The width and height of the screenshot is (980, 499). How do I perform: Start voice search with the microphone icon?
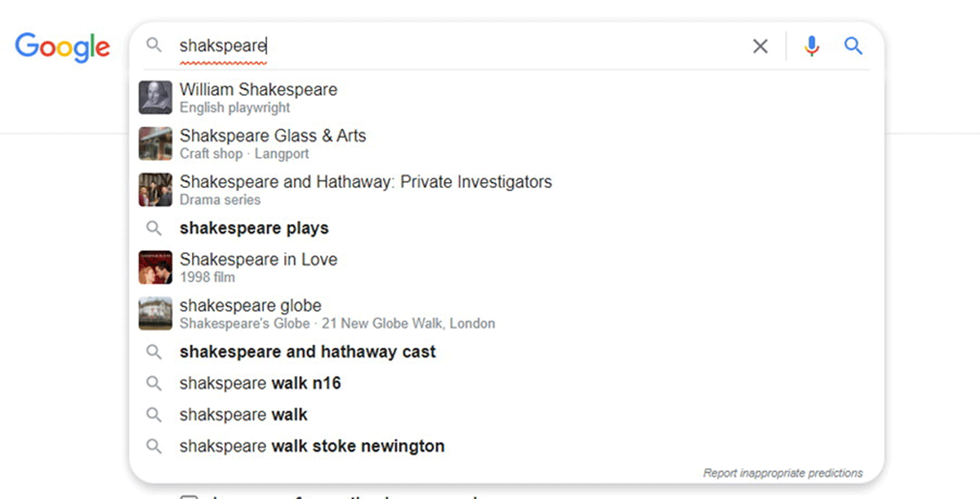tap(811, 47)
